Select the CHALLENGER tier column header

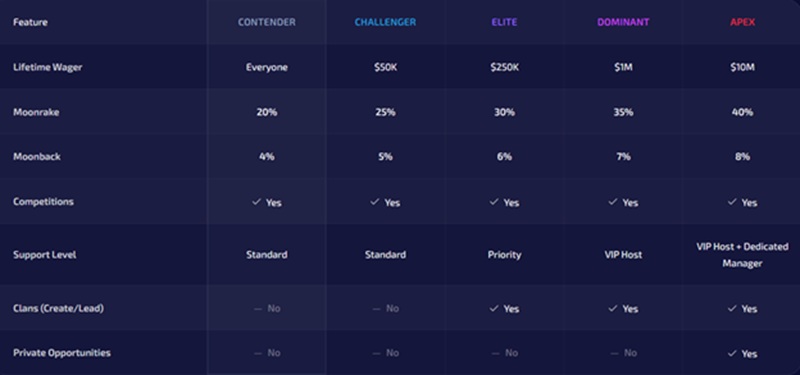[385, 22]
